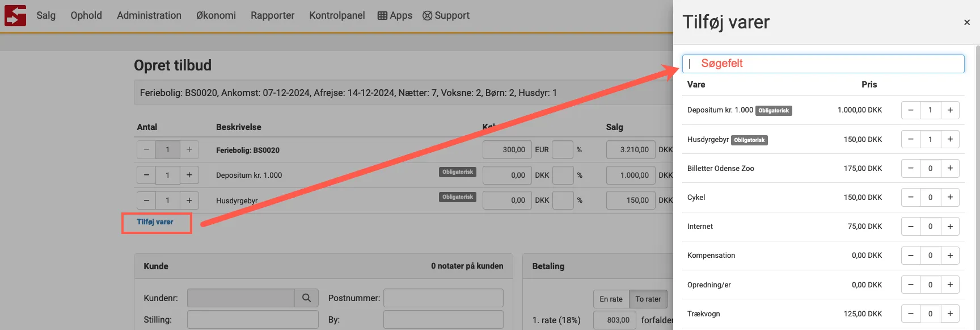Increase Depositum quantity in the offer table
Screen dimensions: 980x330
coord(189,175)
